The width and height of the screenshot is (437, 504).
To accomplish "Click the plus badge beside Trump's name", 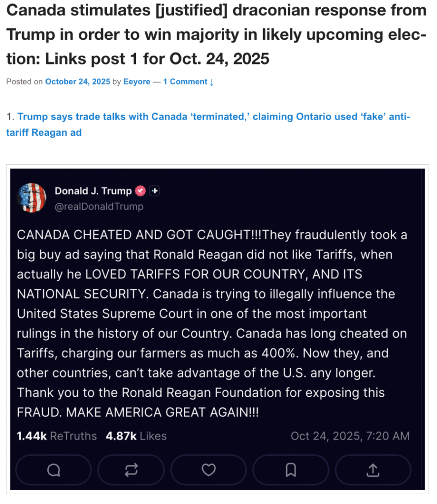I will 154,191.
